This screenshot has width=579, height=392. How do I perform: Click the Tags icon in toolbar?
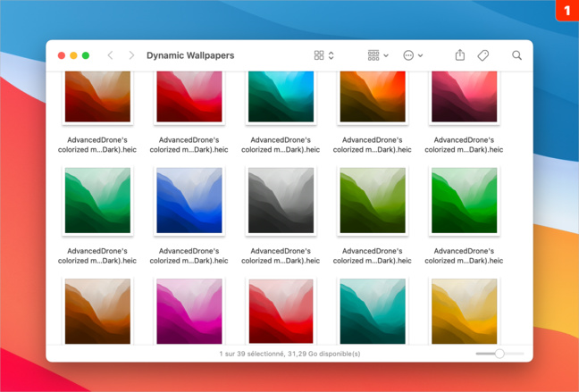coord(483,55)
